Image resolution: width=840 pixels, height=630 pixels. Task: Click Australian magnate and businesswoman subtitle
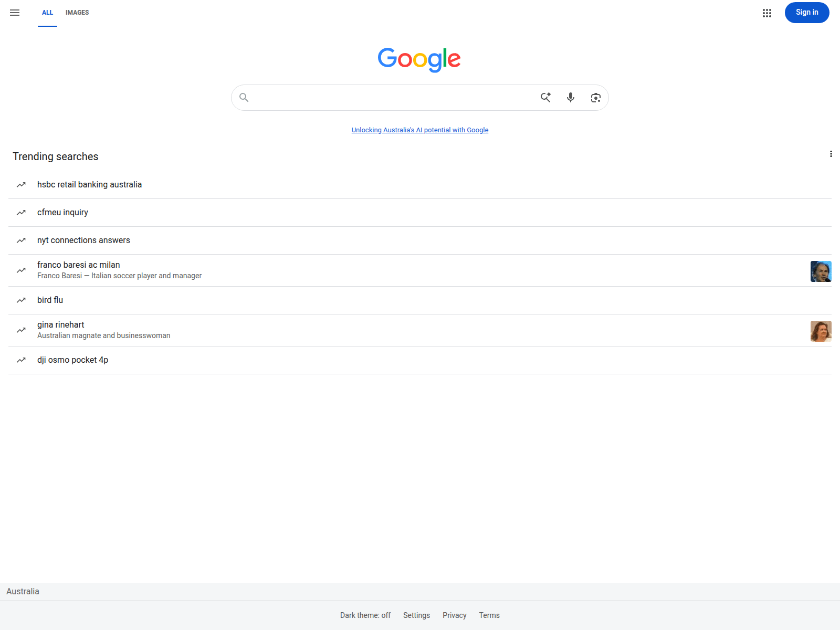pos(104,335)
